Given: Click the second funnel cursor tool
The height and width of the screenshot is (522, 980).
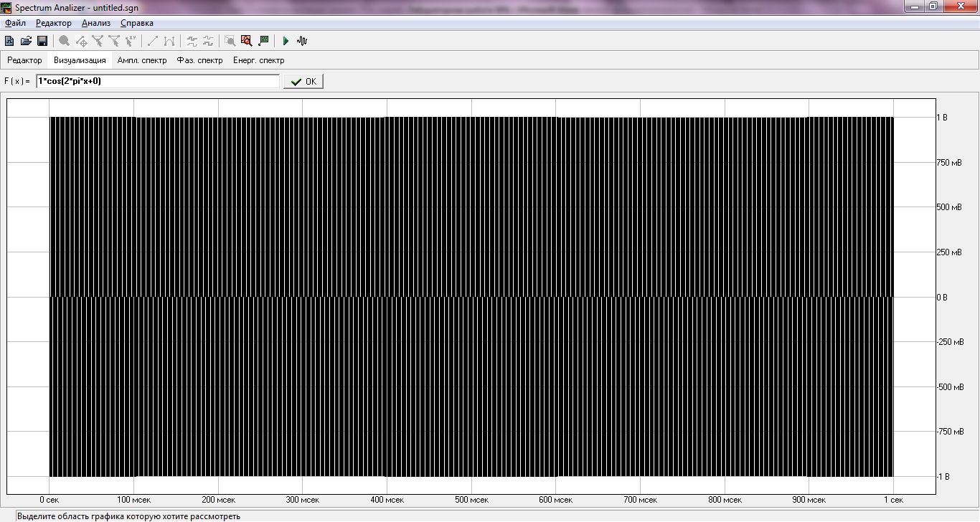Looking at the screenshot, I should point(114,41).
